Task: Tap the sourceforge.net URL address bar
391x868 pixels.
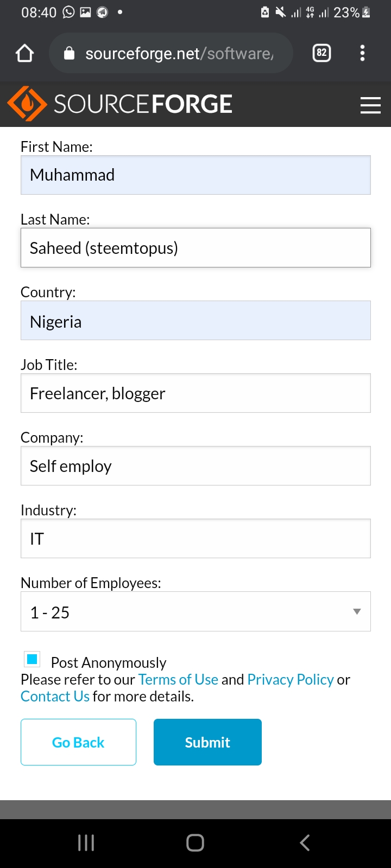Action: tap(179, 53)
